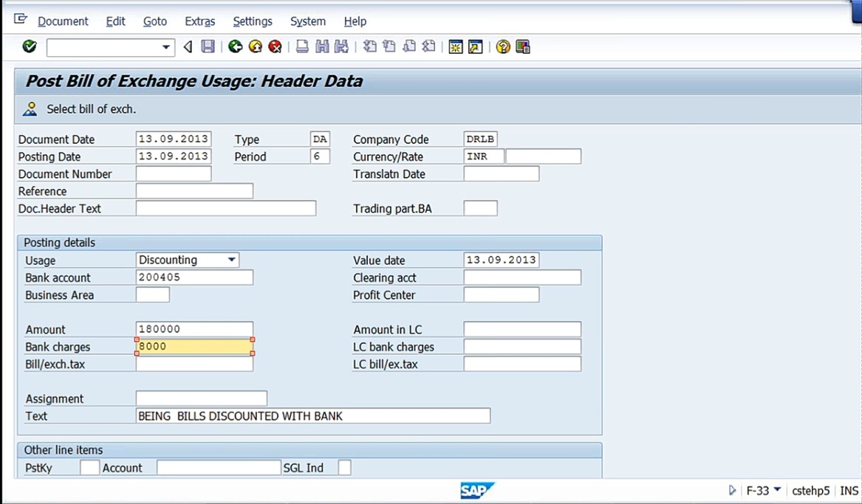
Task: Click the Document Number field
Action: click(x=174, y=173)
